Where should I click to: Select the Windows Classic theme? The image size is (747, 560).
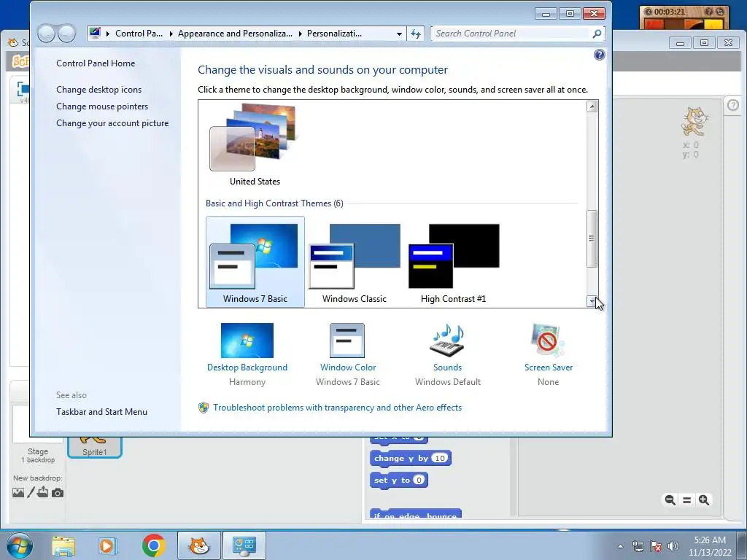[x=354, y=262]
